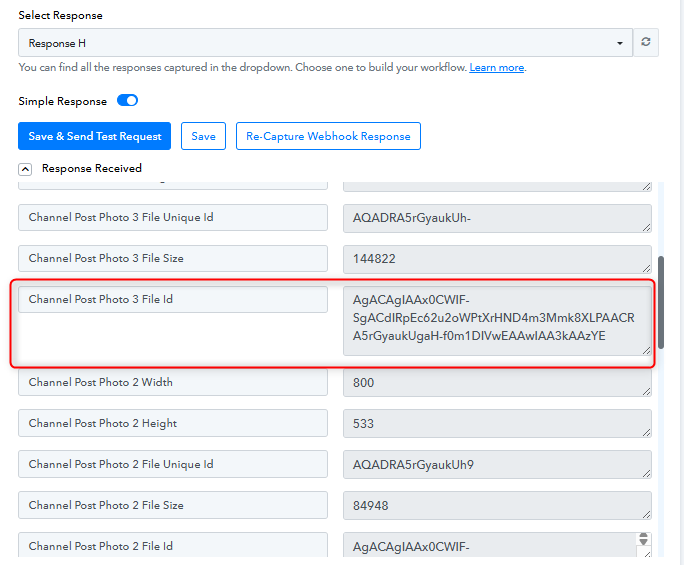Image resolution: width=684 pixels, height=565 pixels.
Task: Click the Photo 3 File Id value textarea
Action: [x=497, y=320]
